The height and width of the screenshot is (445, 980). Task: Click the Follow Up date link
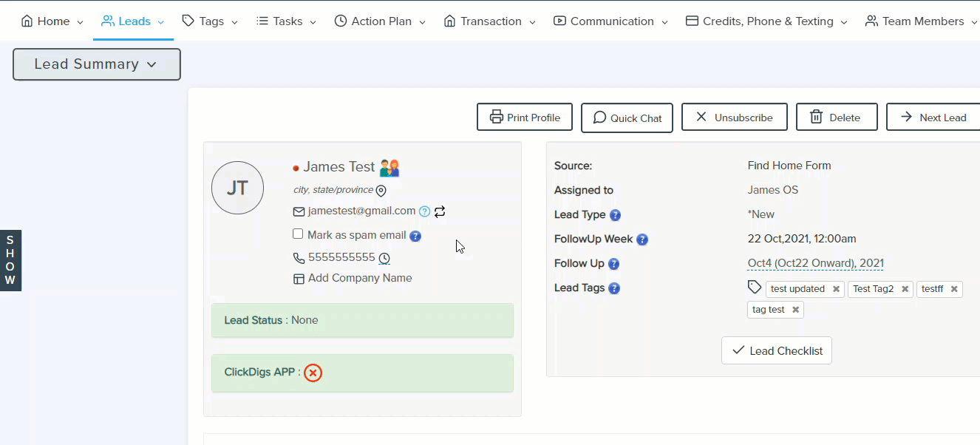pyautogui.click(x=815, y=264)
